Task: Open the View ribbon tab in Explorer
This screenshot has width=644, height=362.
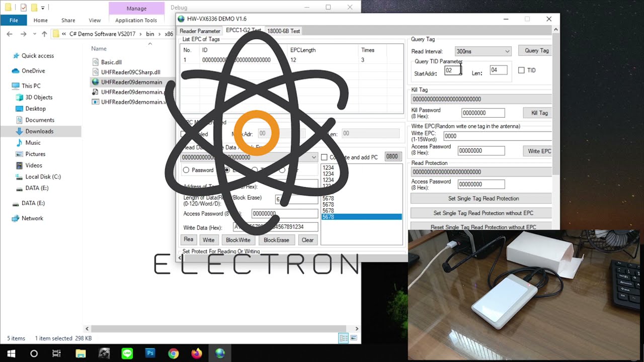Action: click(95, 20)
